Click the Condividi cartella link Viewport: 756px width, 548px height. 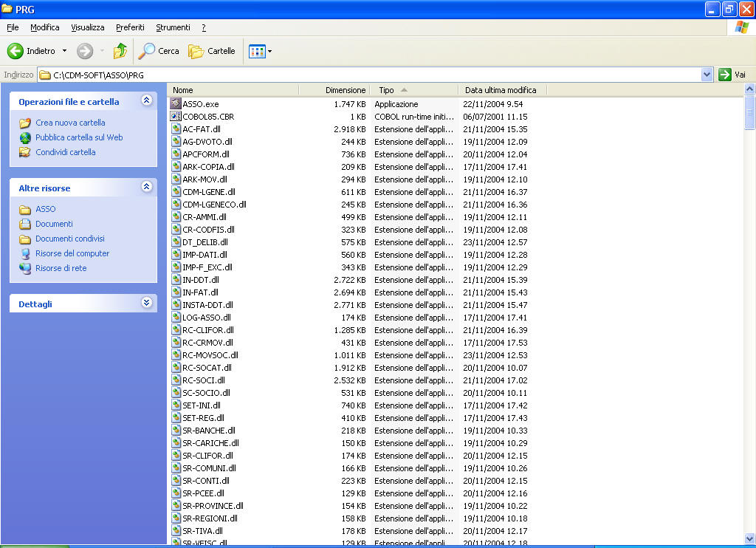tap(66, 152)
